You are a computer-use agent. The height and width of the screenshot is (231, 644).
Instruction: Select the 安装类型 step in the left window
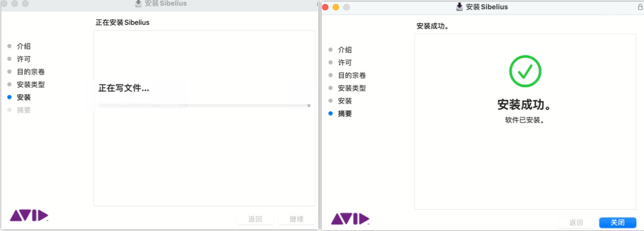point(31,85)
